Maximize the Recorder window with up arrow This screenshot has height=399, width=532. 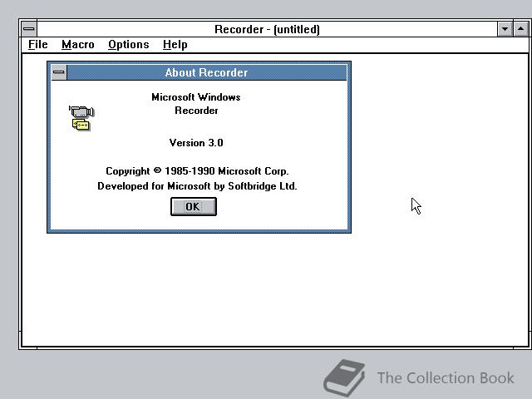click(521, 29)
